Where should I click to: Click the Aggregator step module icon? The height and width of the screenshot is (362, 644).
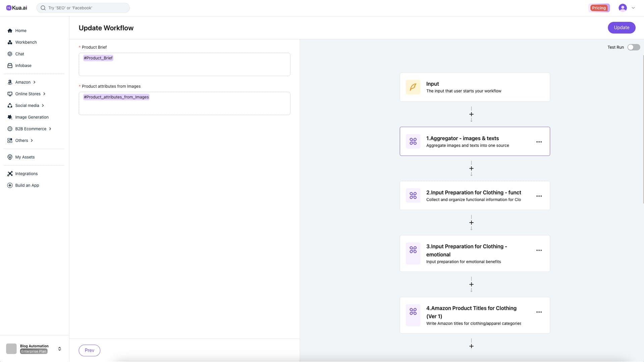413,141
